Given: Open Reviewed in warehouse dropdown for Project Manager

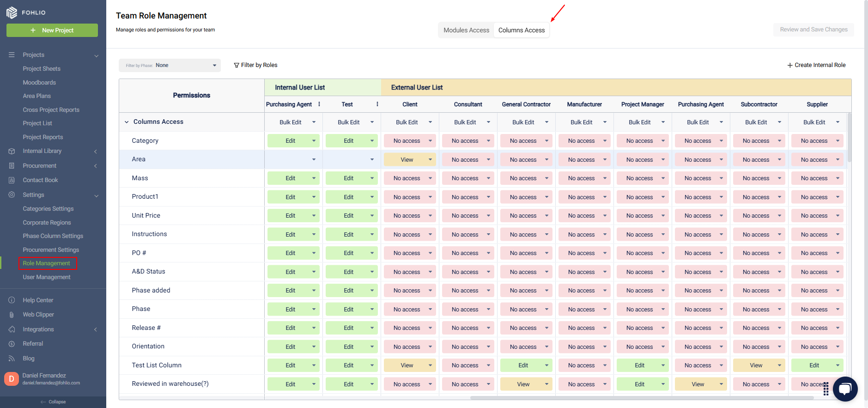Looking at the screenshot, I should click(643, 384).
